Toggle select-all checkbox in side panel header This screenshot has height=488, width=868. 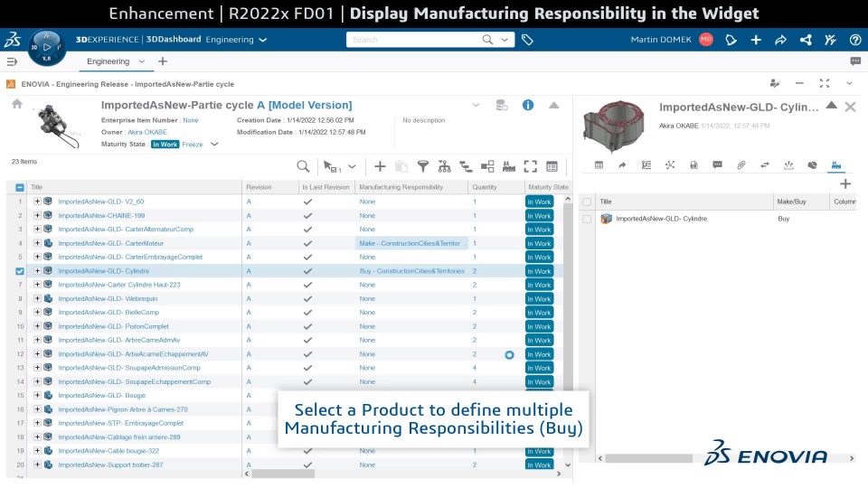(587, 202)
